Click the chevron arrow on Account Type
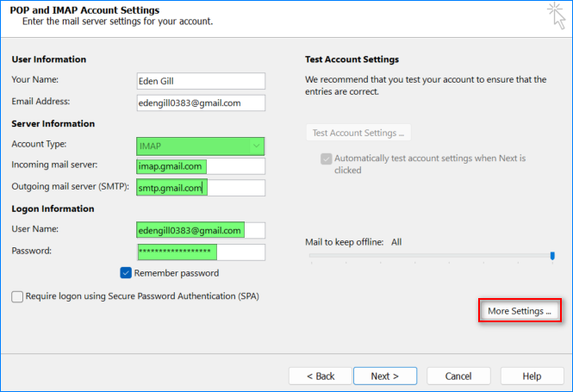 point(256,146)
